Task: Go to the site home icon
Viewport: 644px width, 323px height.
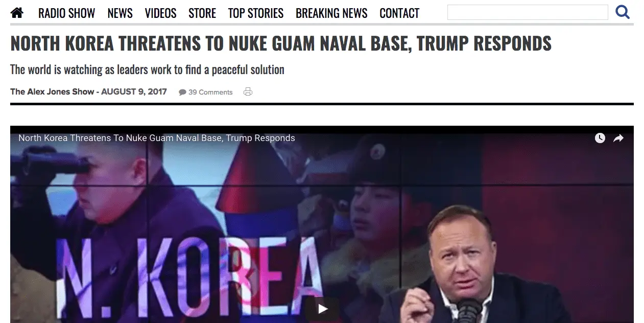Action: (17, 13)
